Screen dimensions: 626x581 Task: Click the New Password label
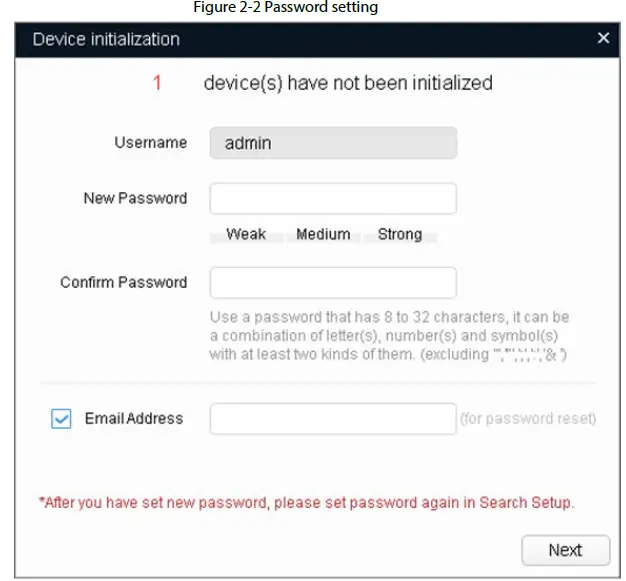coord(135,198)
